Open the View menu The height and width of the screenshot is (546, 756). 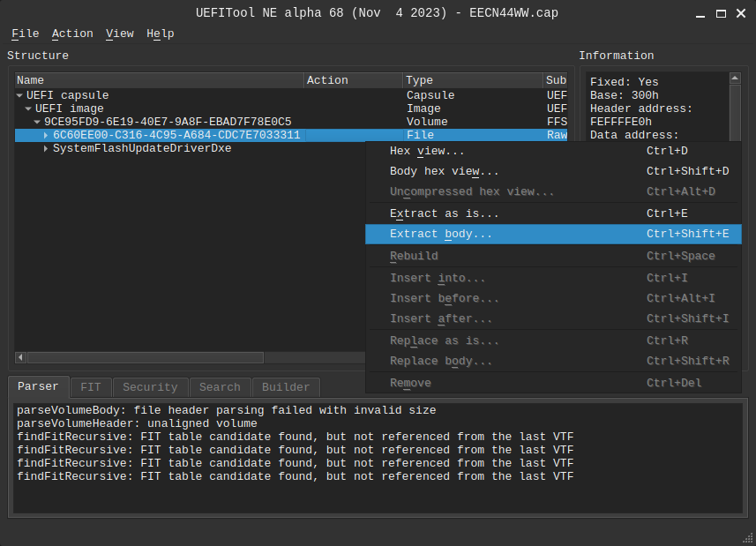(x=119, y=34)
